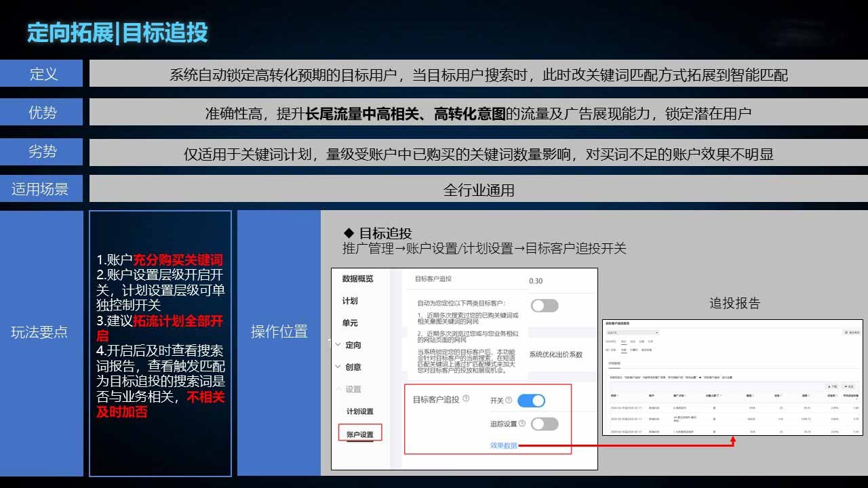Open the dropdown atop the 追投报告 screenshot
The width and height of the screenshot is (868, 488).
point(632,333)
